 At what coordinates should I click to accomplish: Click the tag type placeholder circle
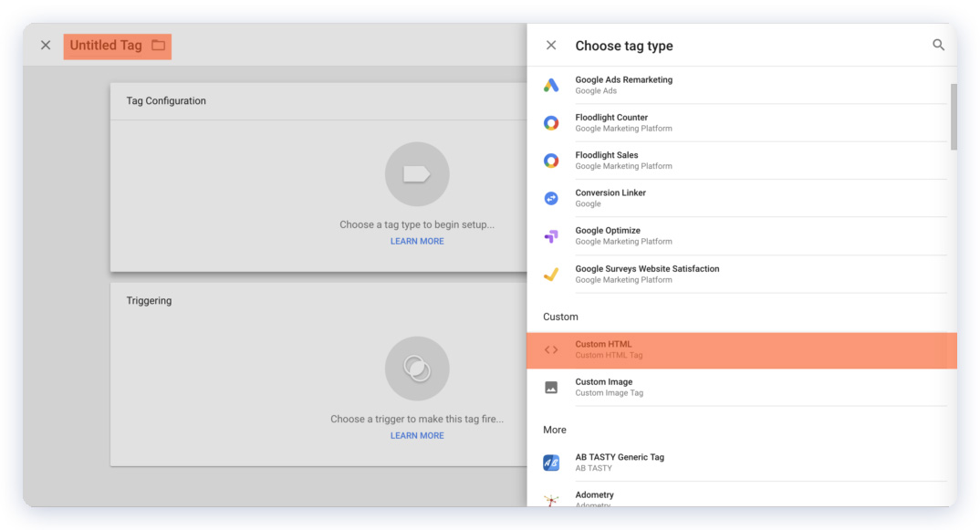417,174
